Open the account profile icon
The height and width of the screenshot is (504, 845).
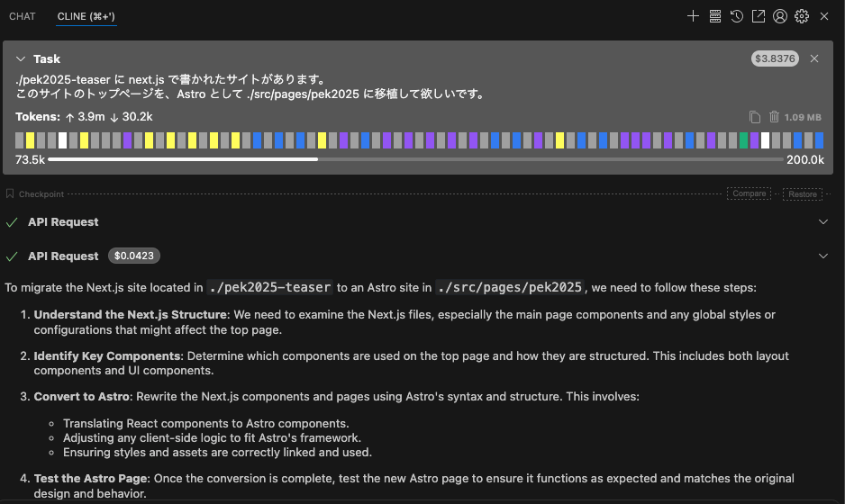coord(780,16)
